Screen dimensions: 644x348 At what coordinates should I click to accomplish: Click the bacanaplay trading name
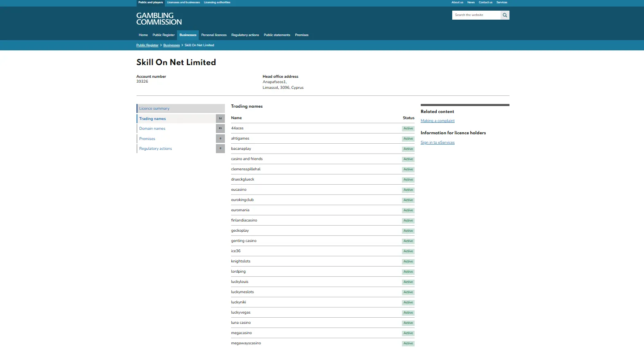click(241, 149)
